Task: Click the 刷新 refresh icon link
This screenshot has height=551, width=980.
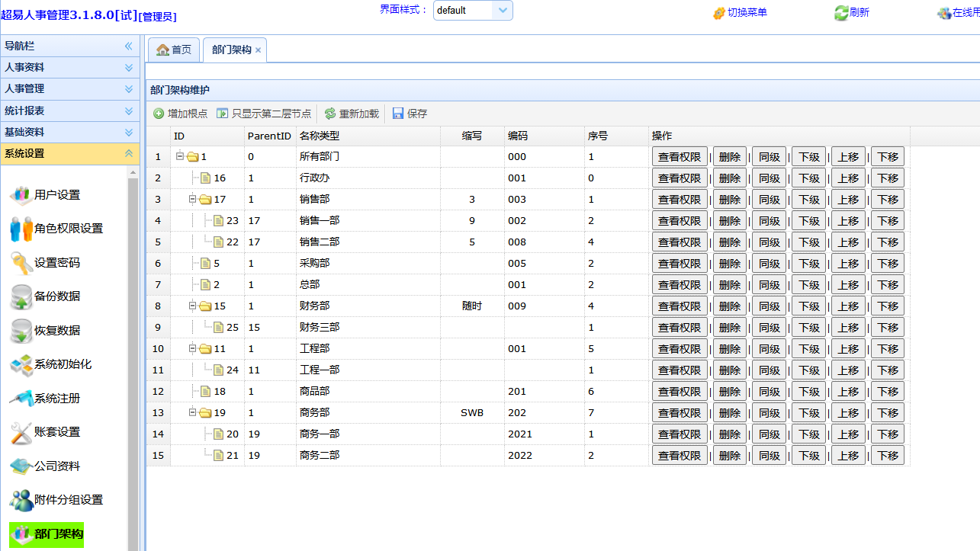Action: pyautogui.click(x=851, y=13)
